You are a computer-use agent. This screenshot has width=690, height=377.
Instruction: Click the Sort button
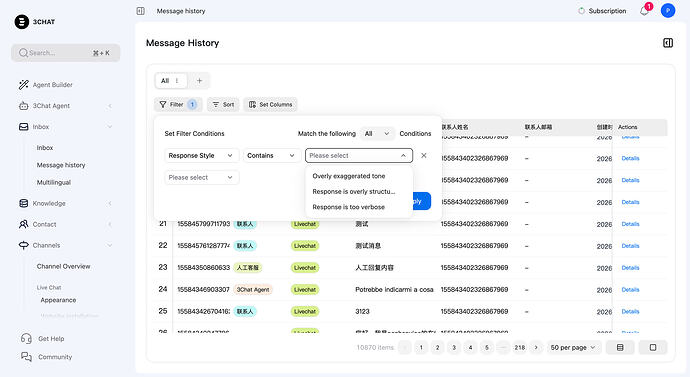224,105
